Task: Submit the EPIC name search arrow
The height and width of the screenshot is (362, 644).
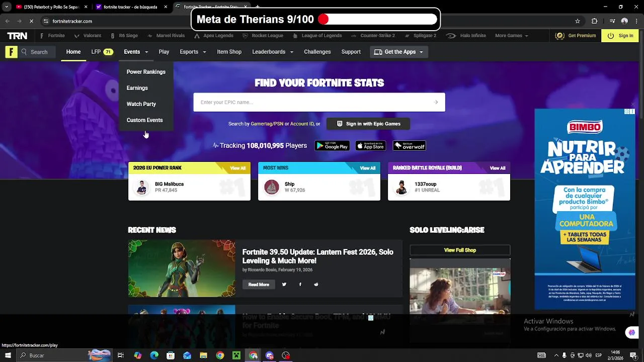Action: click(x=436, y=102)
